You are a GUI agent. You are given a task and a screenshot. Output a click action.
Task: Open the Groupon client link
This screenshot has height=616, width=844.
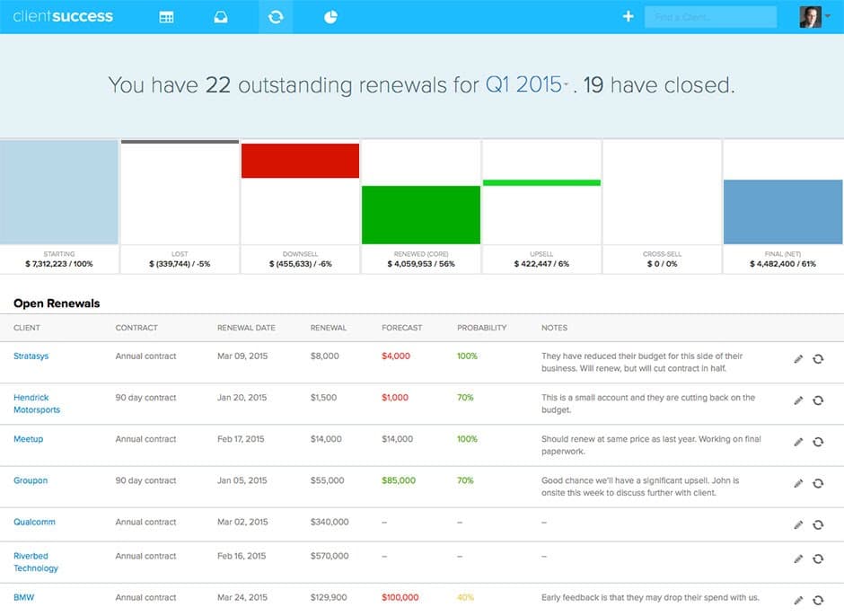[x=31, y=480]
